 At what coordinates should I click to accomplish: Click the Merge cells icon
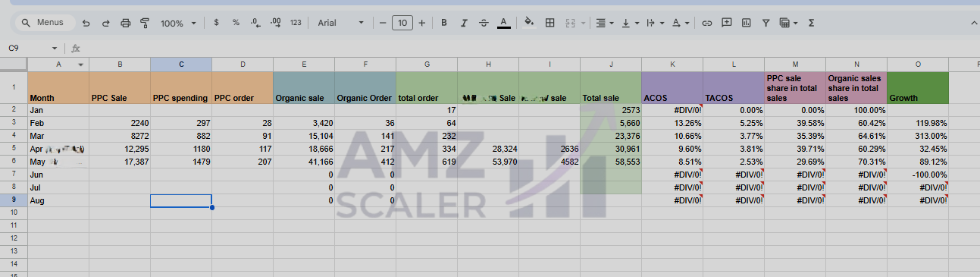tap(570, 23)
